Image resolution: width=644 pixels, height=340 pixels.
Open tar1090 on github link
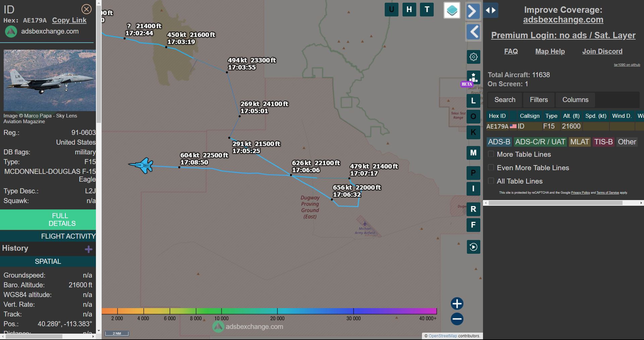pos(627,65)
